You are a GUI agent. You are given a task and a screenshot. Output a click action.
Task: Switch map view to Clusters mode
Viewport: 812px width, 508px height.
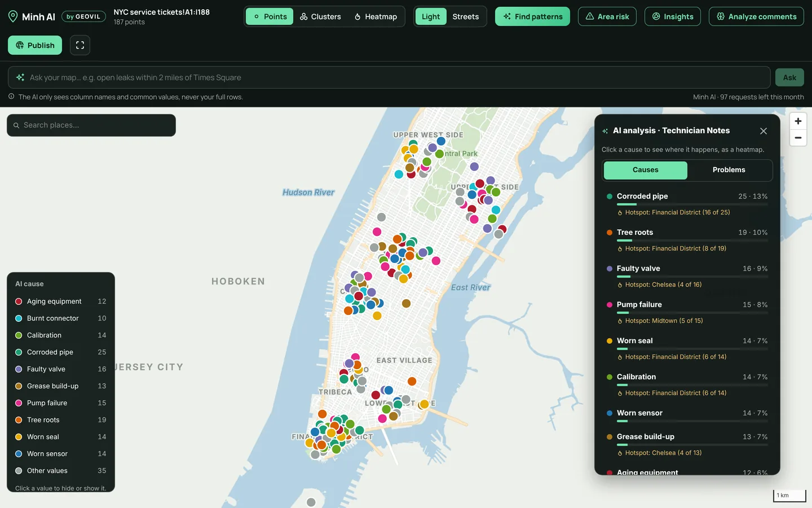tap(320, 16)
